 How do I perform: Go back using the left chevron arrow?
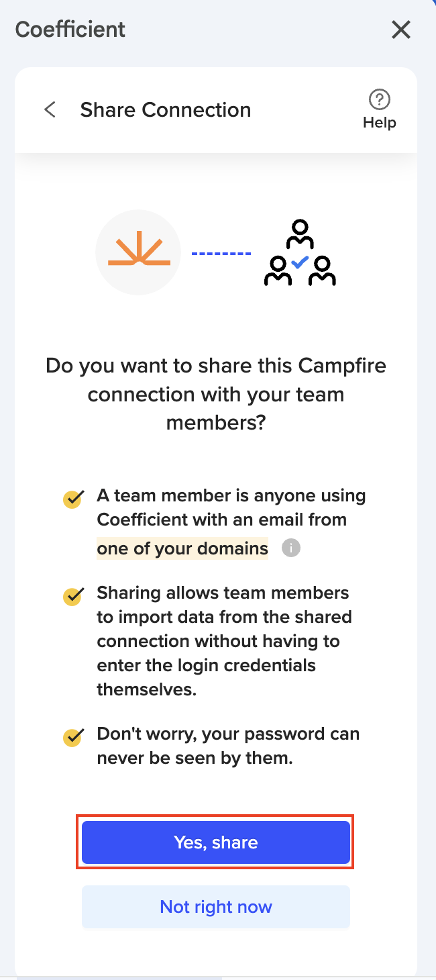tap(50, 109)
